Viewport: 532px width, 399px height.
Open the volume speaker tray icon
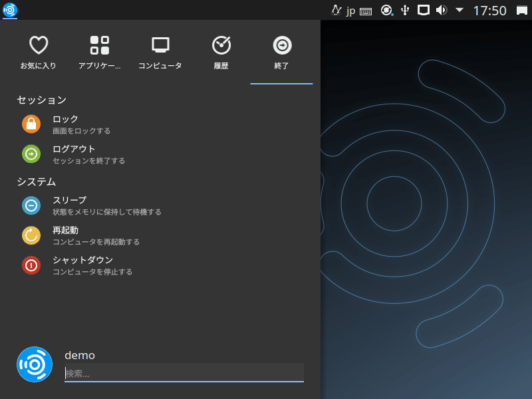(442, 10)
